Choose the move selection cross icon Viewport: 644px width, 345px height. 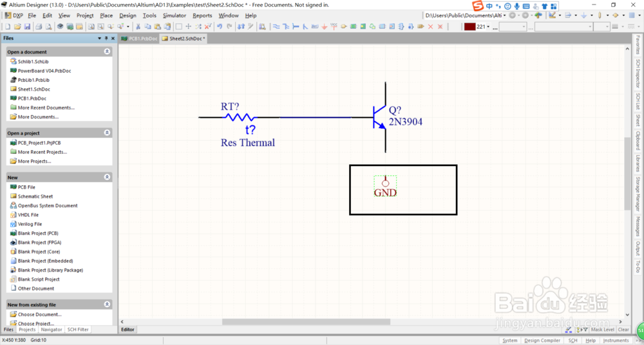(x=188, y=26)
